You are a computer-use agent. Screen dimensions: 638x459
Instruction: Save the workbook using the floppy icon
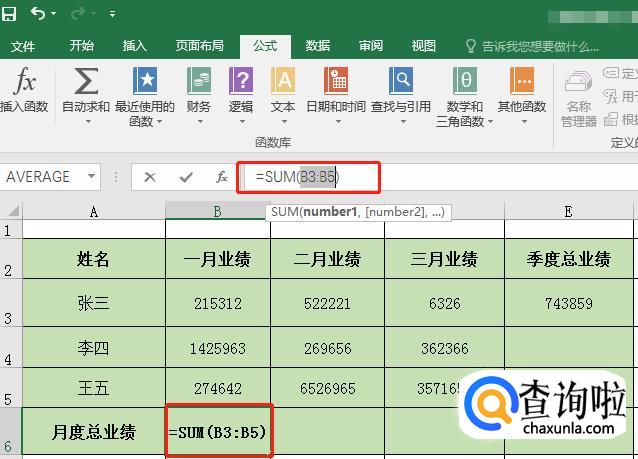pyautogui.click(x=9, y=14)
